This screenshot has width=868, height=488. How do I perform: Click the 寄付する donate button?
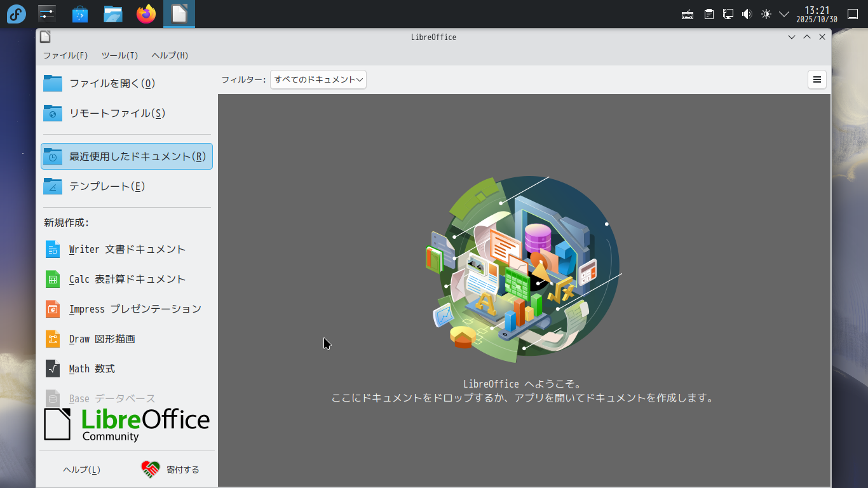click(x=170, y=470)
